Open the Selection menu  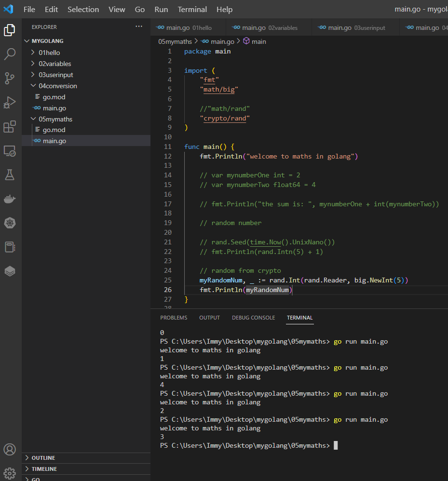tap(83, 10)
